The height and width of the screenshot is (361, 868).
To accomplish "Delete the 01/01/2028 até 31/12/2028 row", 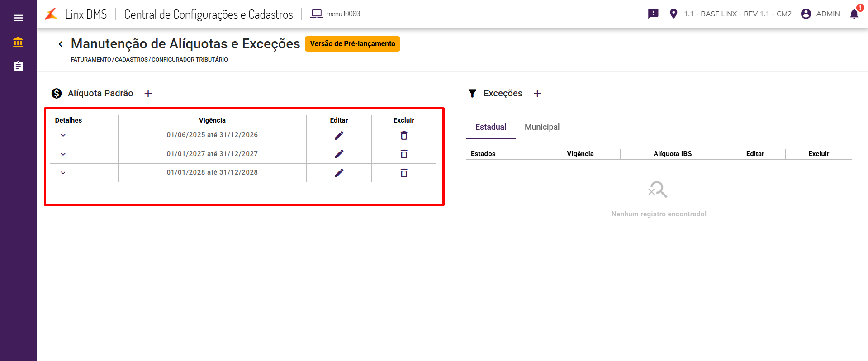I will click(x=404, y=173).
